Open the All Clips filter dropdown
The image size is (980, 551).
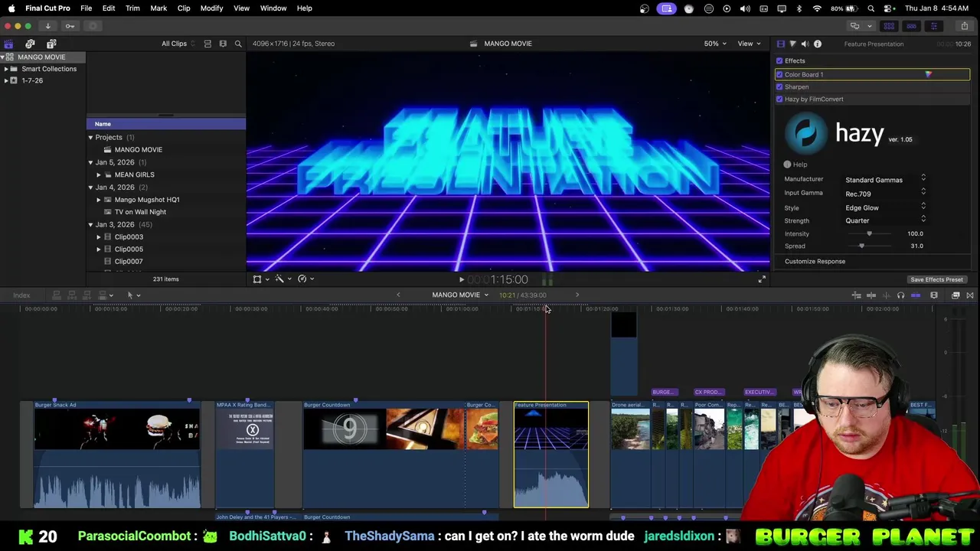pos(178,44)
